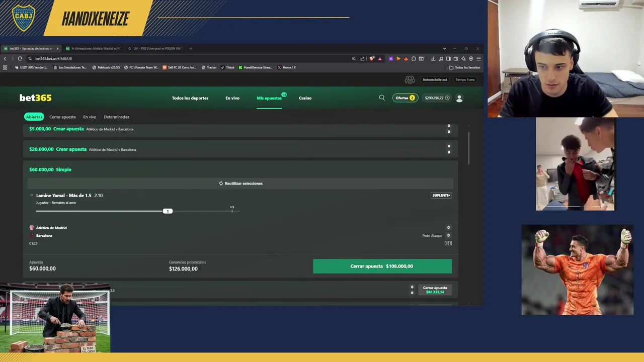Toggle the browser sidebar panel icon
The image size is (644, 362).
point(448,59)
